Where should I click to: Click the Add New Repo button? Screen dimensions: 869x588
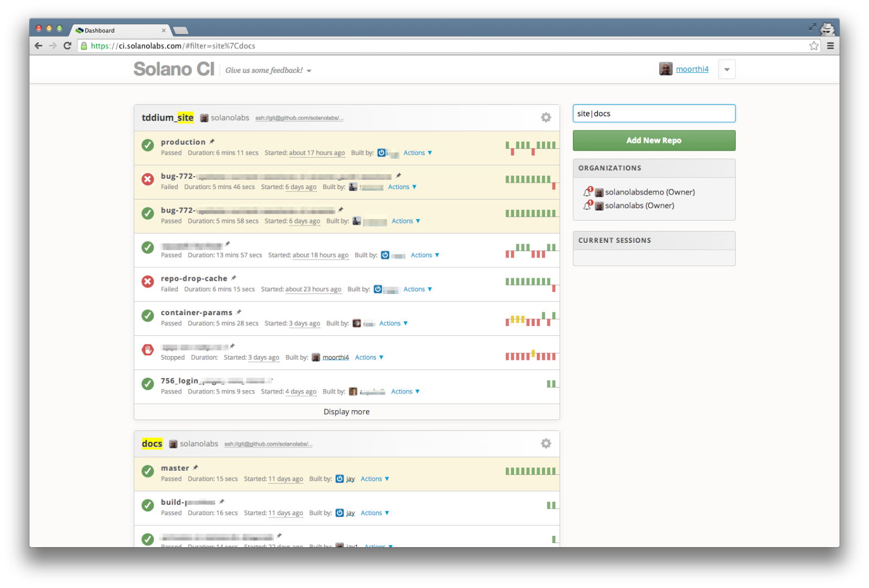654,140
